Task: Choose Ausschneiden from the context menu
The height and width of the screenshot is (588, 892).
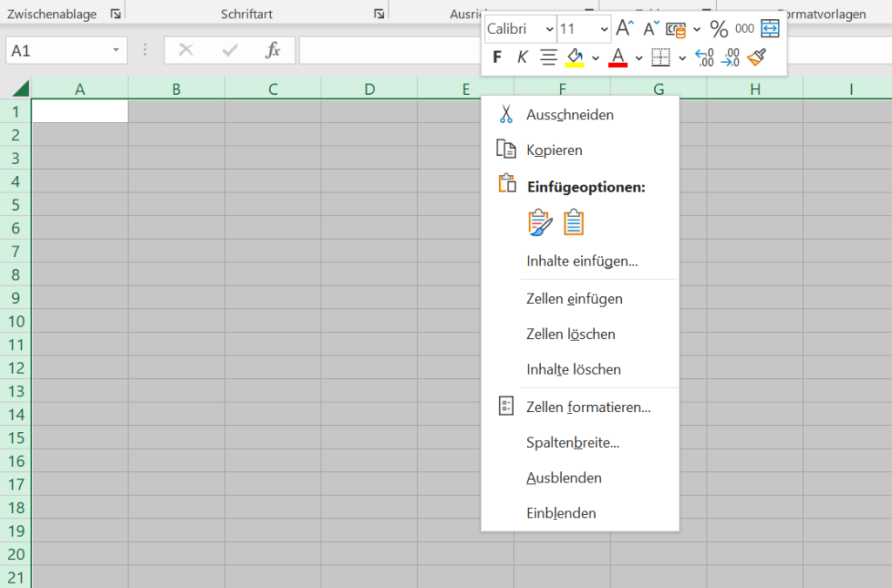Action: point(570,115)
